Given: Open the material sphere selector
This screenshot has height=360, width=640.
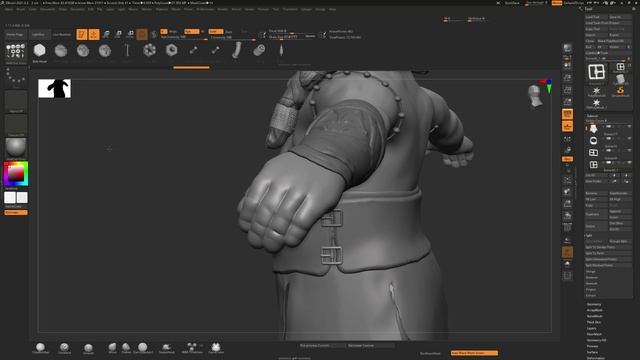Looking at the screenshot, I should (16, 147).
